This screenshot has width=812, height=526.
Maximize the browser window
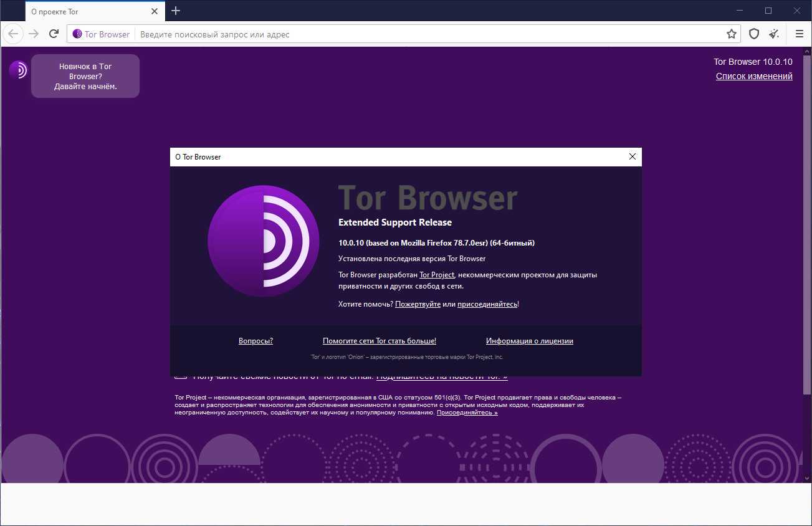pos(768,11)
